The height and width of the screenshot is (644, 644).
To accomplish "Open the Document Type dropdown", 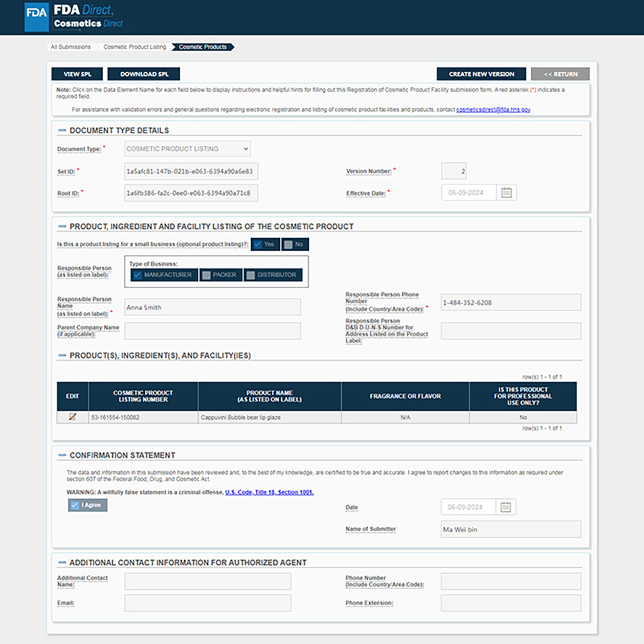I will point(187,149).
